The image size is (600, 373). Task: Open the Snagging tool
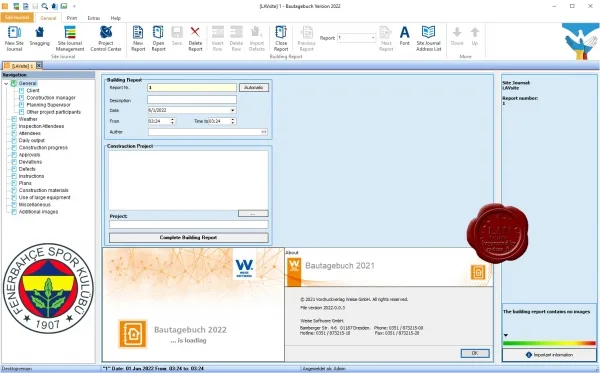pyautogui.click(x=39, y=32)
